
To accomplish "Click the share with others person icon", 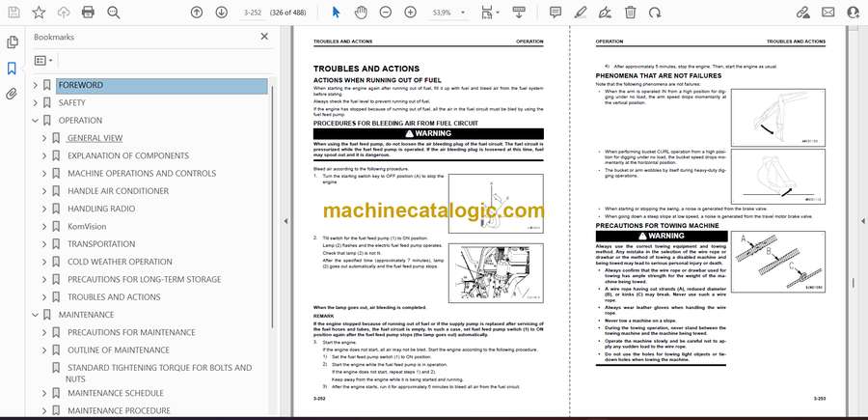I will (854, 13).
